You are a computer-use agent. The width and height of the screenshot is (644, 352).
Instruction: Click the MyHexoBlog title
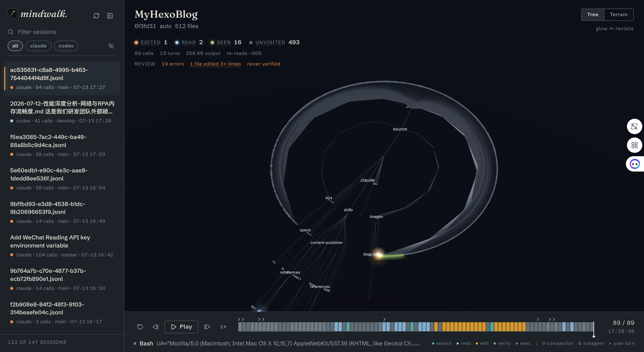coord(166,14)
